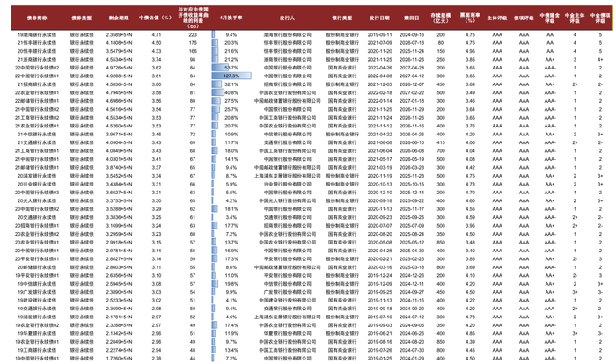The image size is (616, 364).
Task: Select the 剩余期限 column header
Action: [119, 18]
